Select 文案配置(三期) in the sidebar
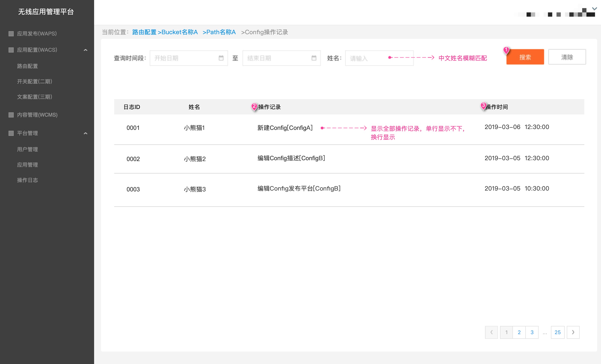Screen dimensions: 601x364 (35, 97)
